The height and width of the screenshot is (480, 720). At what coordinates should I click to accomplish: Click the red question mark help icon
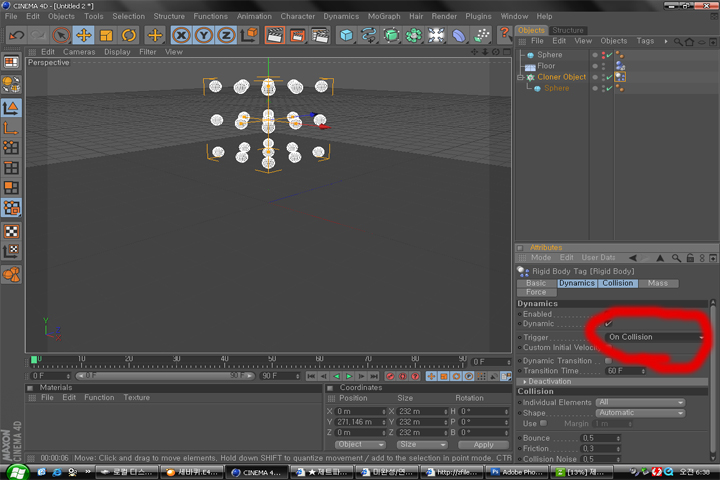coord(504,34)
